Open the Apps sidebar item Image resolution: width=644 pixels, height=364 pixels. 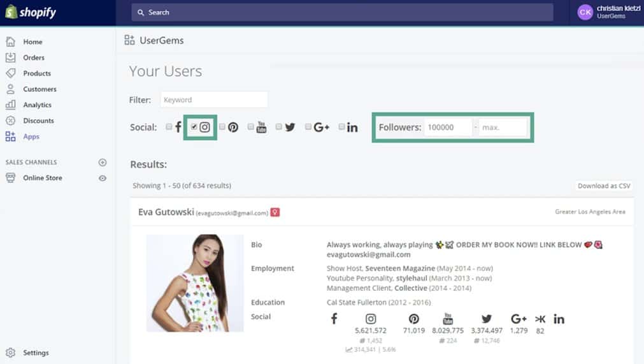pos(31,136)
